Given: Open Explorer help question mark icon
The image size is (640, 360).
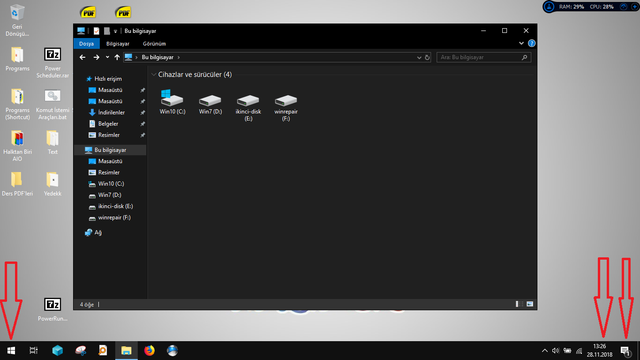Looking at the screenshot, I should coord(531,43).
